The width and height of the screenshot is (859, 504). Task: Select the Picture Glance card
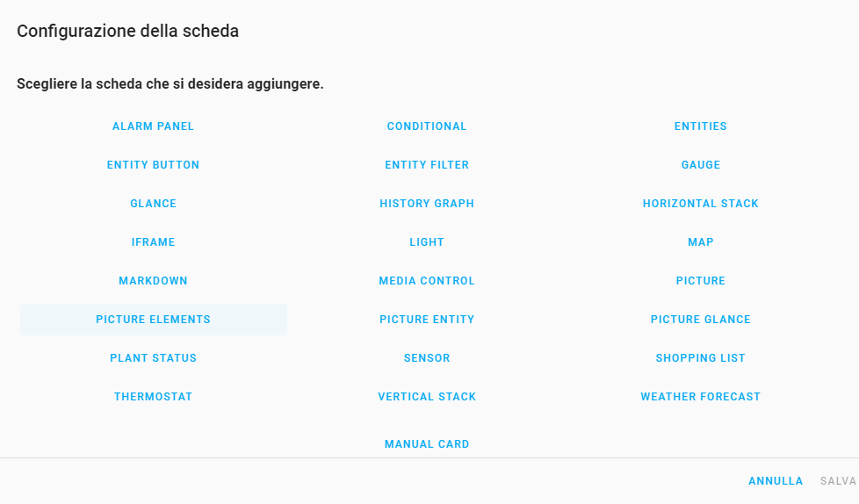[700, 320]
